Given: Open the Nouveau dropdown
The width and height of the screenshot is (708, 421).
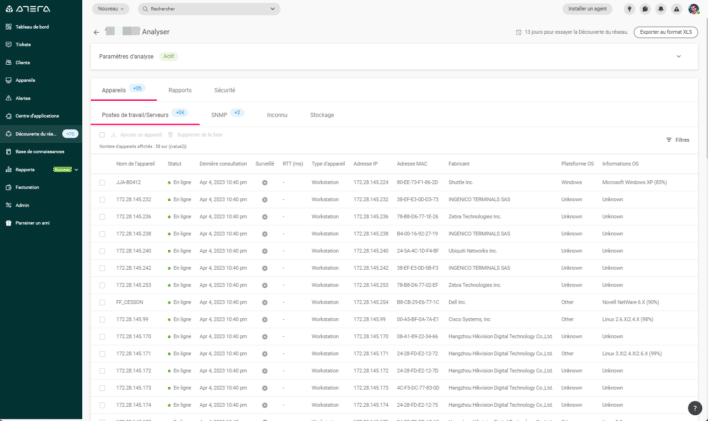Looking at the screenshot, I should tap(111, 8).
